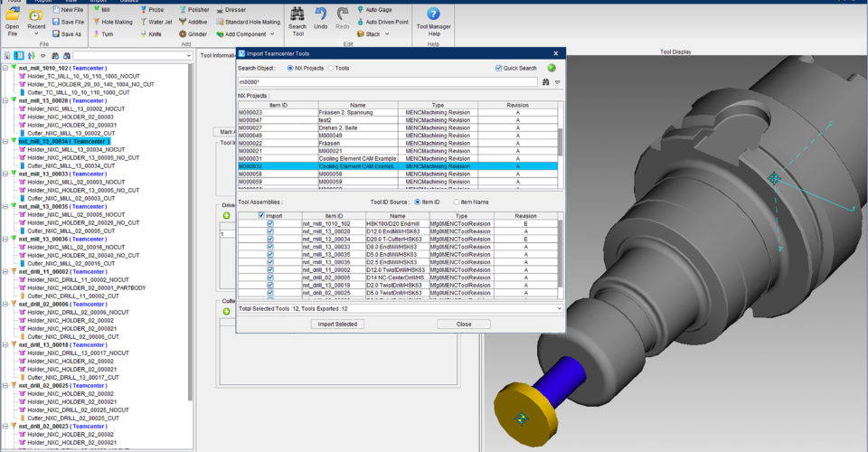This screenshot has height=452, width=868.
Task: Toggle the Quick Search checkbox
Action: click(x=498, y=68)
